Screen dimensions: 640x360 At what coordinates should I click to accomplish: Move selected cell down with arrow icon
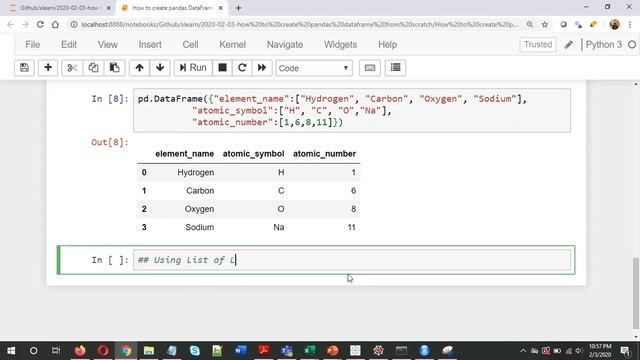point(160,68)
